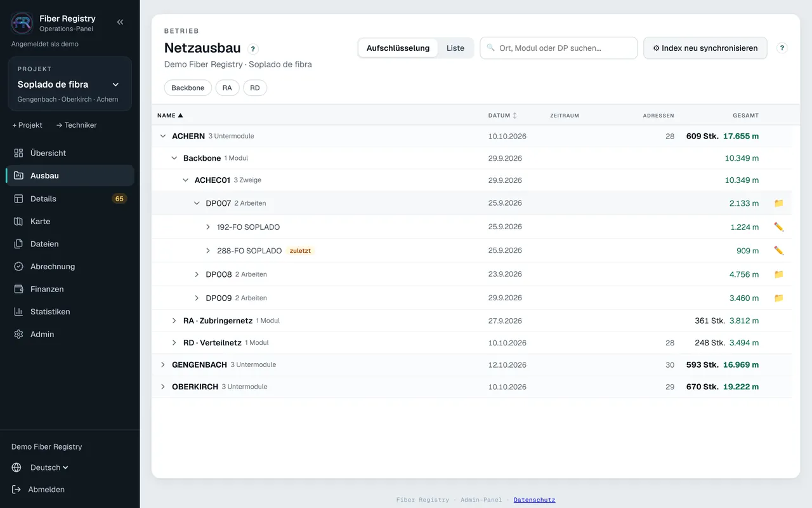Toggle the RD filter chip
The image size is (812, 508).
coord(255,88)
